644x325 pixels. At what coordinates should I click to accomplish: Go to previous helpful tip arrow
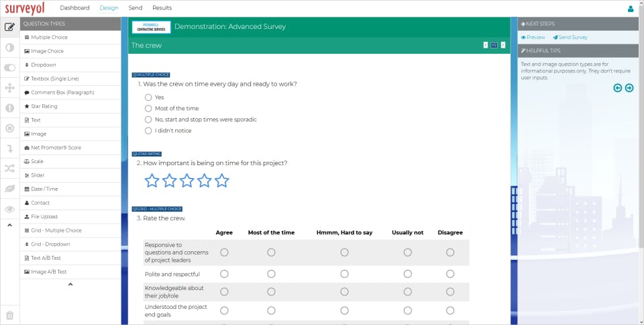point(617,87)
